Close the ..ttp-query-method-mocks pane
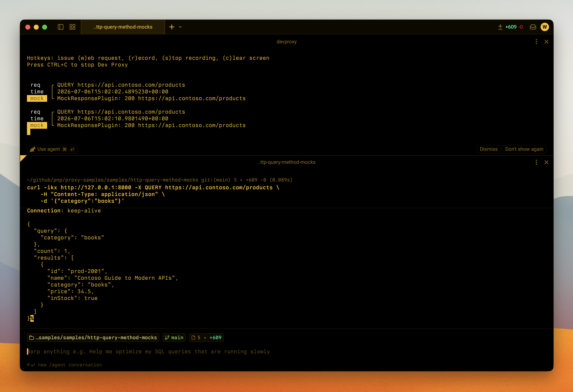The image size is (573, 392). 546,162
